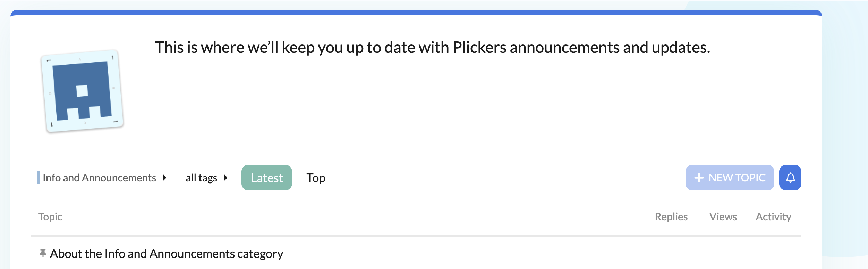Click the Plickers card logo image

[x=82, y=91]
